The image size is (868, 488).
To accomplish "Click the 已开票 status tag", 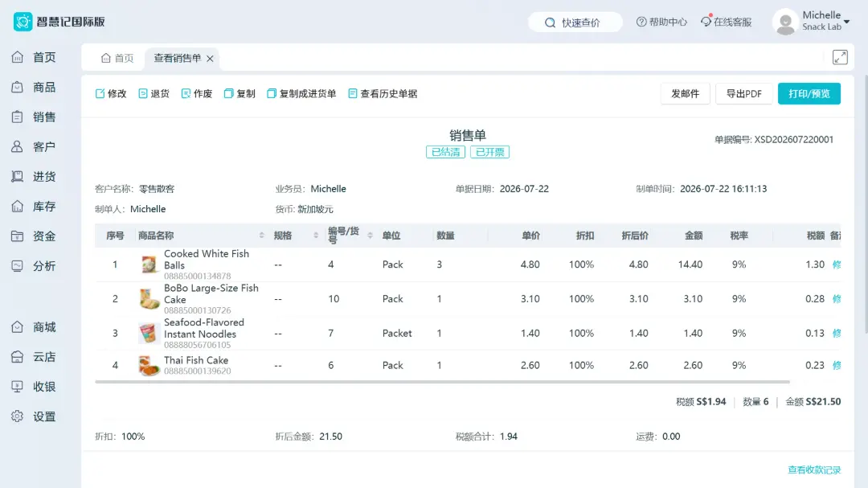I will coord(490,152).
